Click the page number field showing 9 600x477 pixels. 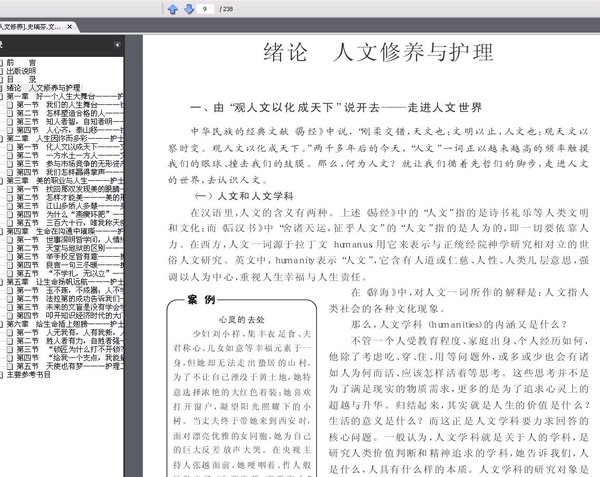click(x=205, y=9)
